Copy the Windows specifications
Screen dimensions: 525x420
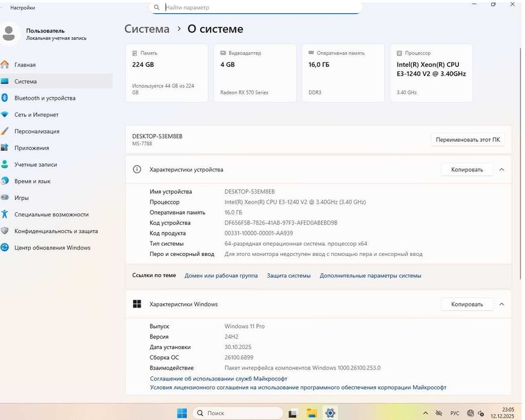click(467, 304)
